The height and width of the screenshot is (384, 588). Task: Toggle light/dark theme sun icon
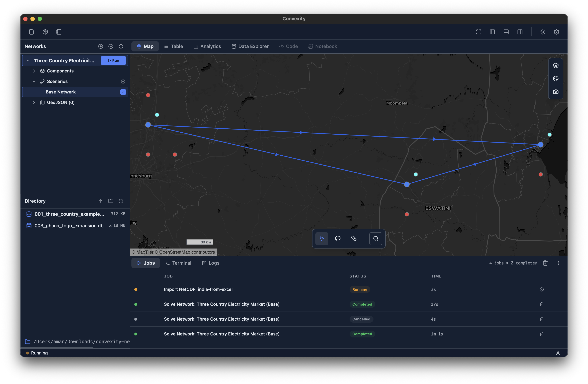click(x=542, y=32)
